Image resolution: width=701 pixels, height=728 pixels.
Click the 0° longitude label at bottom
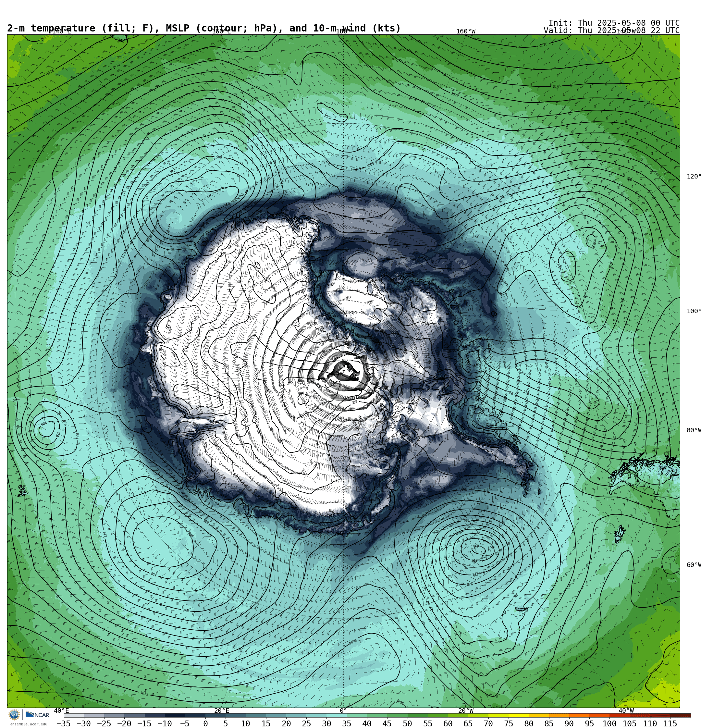(343, 710)
